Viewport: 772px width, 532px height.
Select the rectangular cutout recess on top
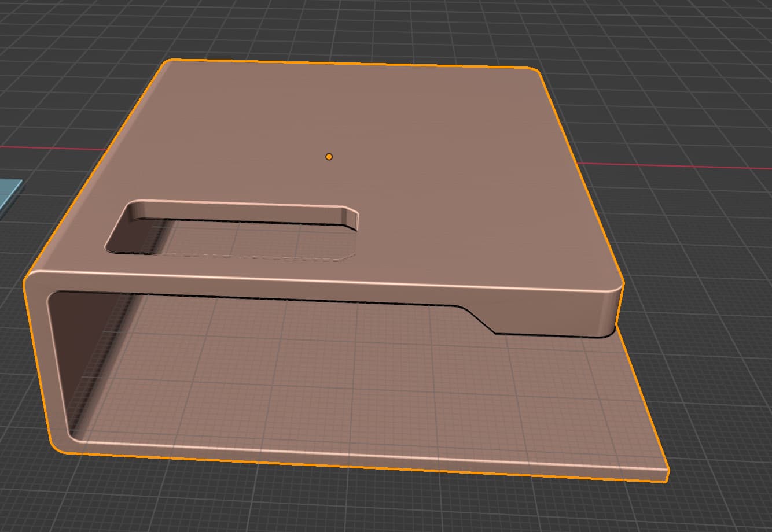231,237
